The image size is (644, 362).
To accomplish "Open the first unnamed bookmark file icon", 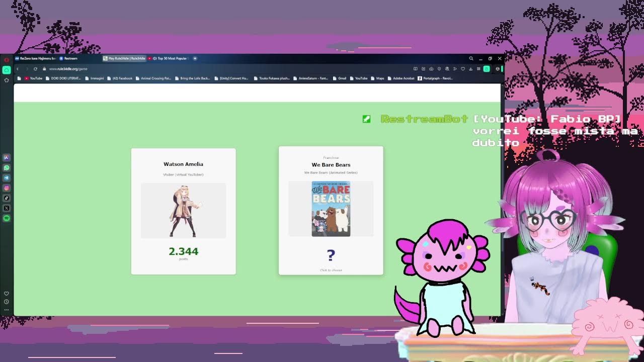I will point(19,78).
